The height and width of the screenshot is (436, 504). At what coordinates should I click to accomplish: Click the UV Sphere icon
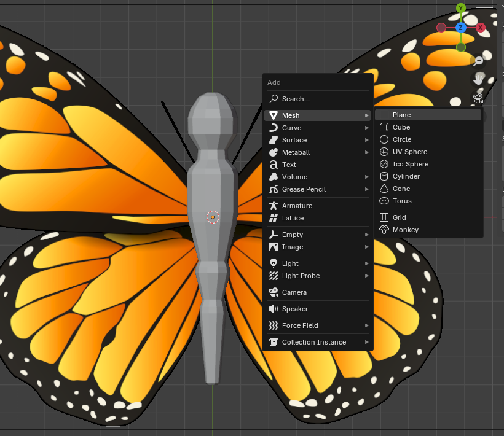pyautogui.click(x=384, y=152)
